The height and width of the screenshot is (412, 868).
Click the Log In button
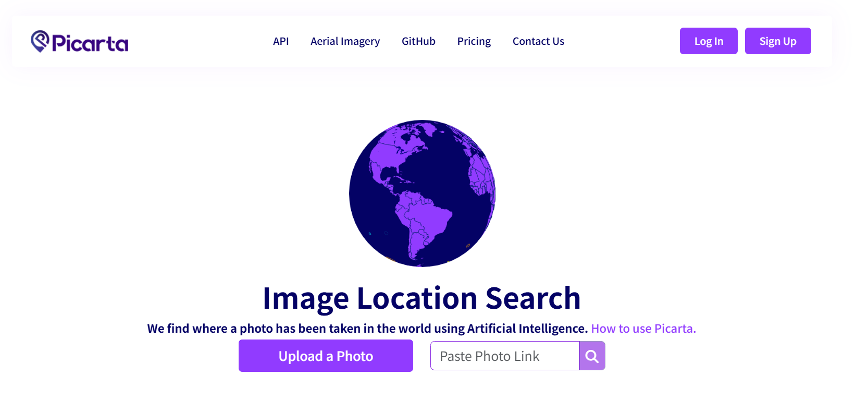709,41
